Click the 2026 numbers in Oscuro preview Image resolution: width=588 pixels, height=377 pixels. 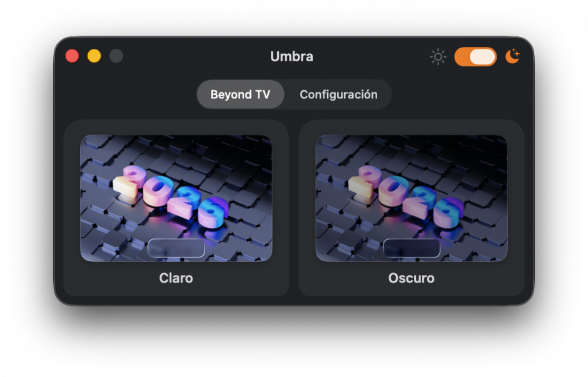click(x=406, y=196)
